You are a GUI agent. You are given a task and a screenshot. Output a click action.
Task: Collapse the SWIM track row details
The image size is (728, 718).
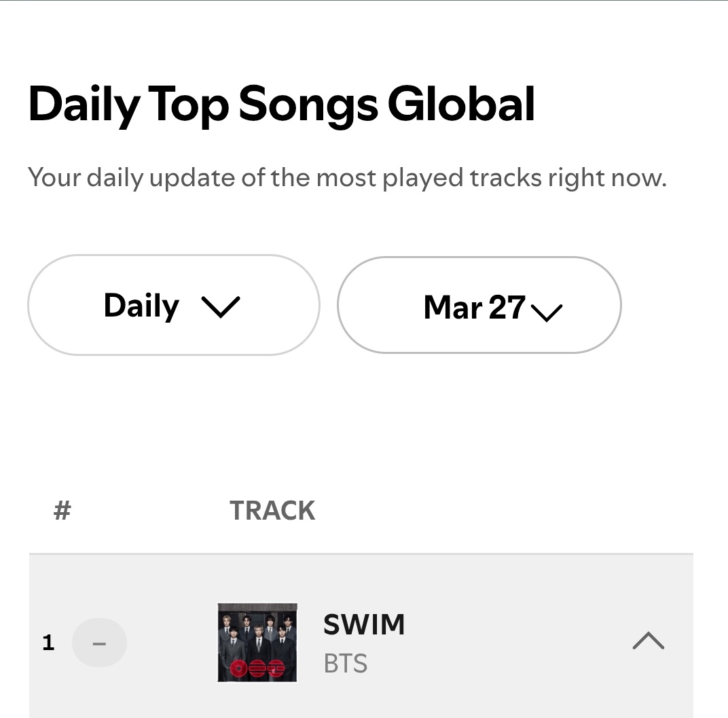(x=648, y=641)
